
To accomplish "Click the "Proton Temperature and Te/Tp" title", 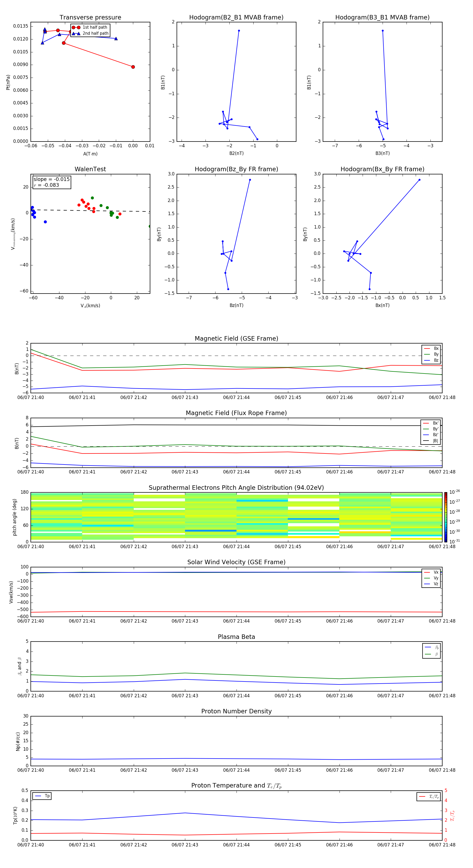I will click(236, 786).
